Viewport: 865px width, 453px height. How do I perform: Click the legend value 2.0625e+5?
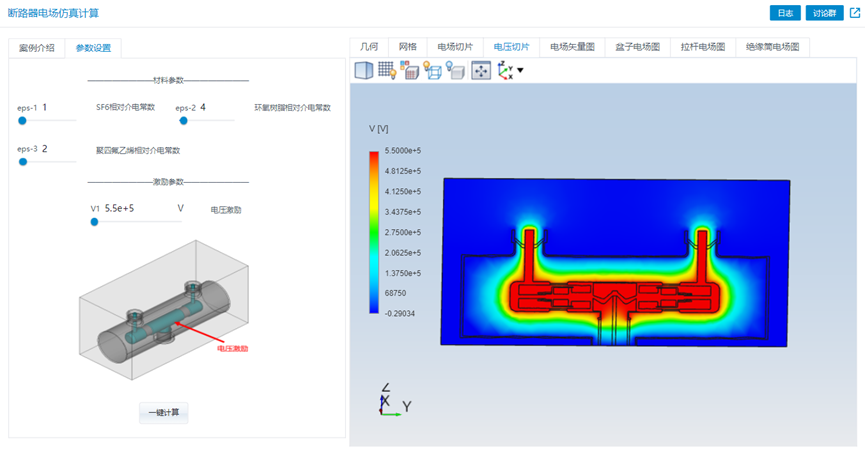[x=403, y=253]
